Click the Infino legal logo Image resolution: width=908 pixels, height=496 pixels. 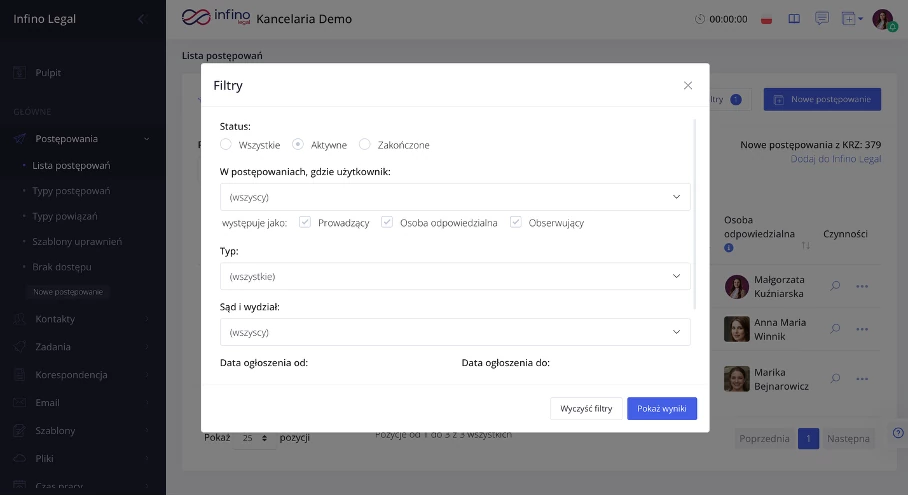click(x=216, y=17)
